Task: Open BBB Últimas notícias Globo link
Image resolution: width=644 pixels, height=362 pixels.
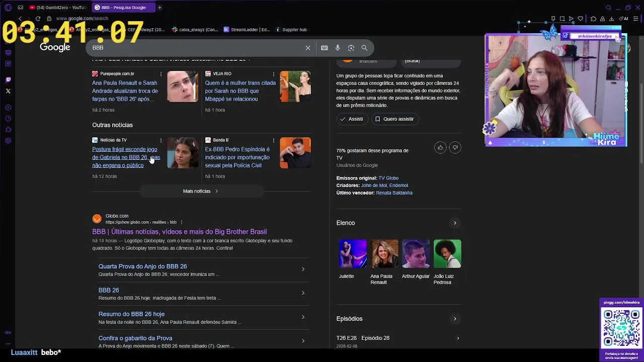Action: click(179, 232)
